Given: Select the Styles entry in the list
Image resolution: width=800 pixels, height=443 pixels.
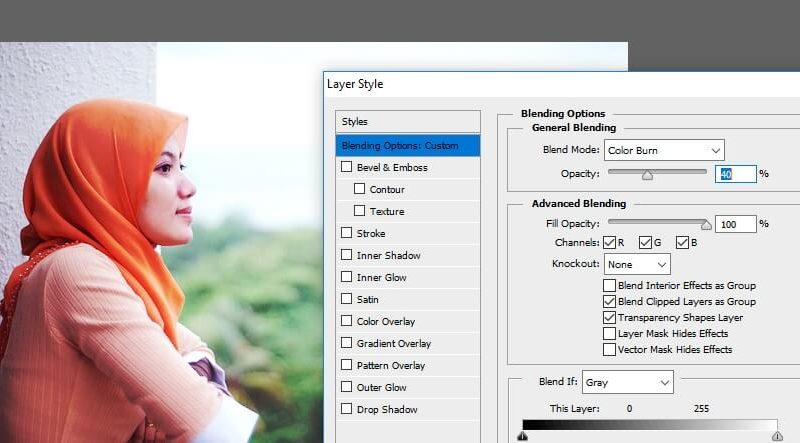Looking at the screenshot, I should point(408,121).
